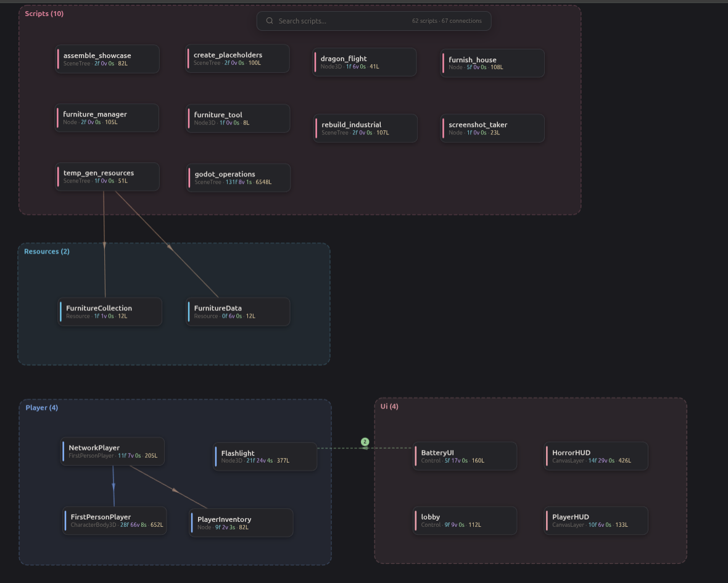Select the rebuild_industrial script node
728x583 pixels.
(x=364, y=128)
